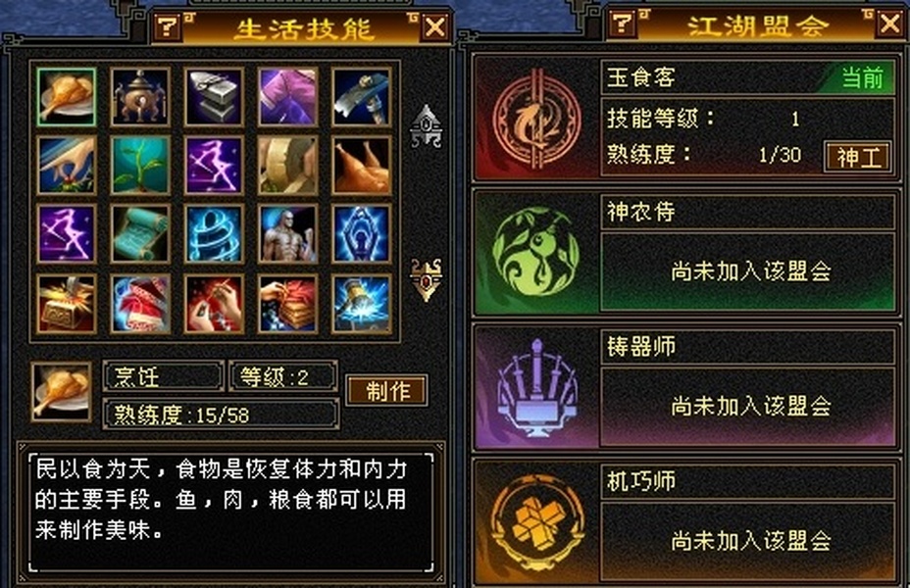Screen dimensions: 910x588
Task: Click the skill list scroll-up arrow
Action: pyautogui.click(x=427, y=125)
